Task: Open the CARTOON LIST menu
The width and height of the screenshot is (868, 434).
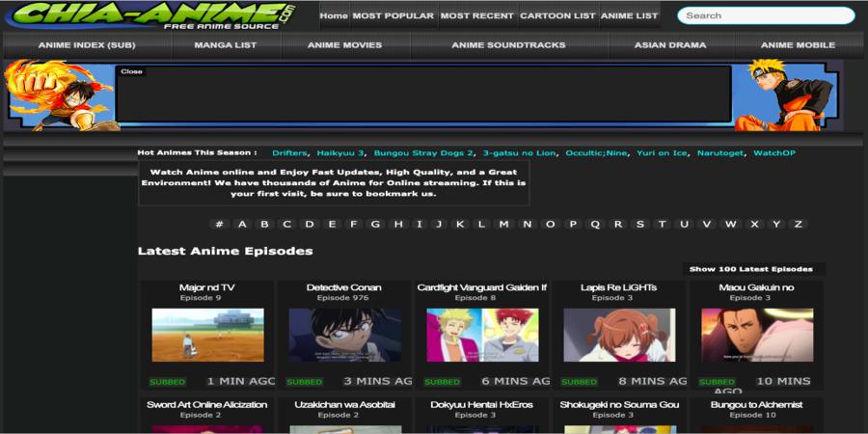Action: click(558, 15)
